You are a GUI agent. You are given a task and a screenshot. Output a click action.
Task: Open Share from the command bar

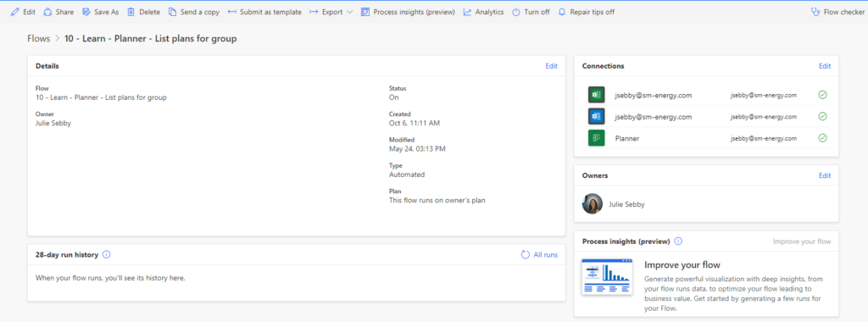58,12
